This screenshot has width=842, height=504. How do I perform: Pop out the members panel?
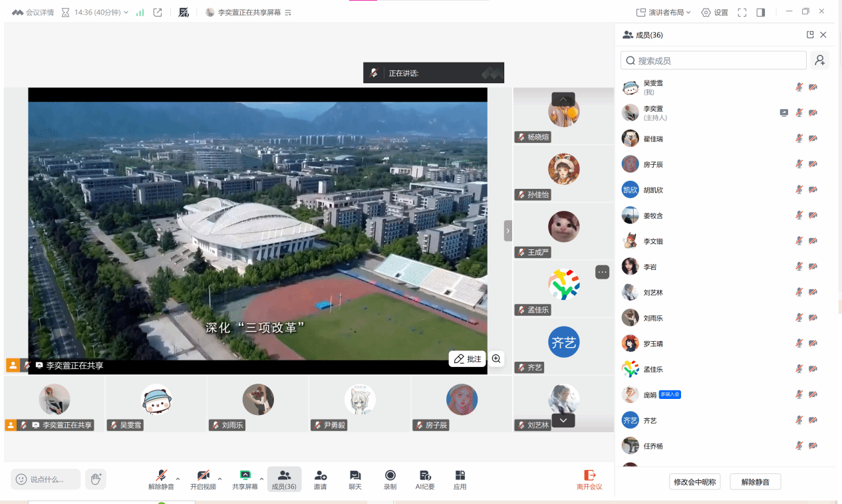click(x=810, y=35)
